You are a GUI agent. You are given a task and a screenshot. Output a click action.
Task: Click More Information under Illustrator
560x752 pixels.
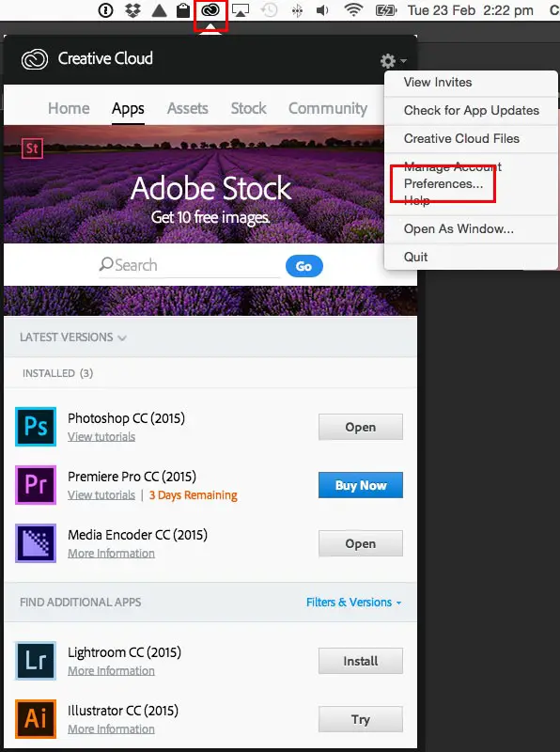tap(111, 729)
